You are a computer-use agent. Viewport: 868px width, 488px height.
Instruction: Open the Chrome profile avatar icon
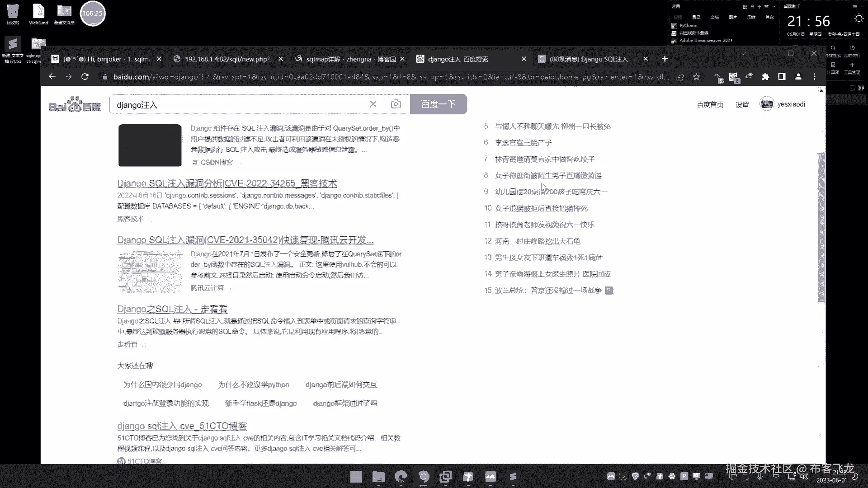pyautogui.click(x=798, y=77)
